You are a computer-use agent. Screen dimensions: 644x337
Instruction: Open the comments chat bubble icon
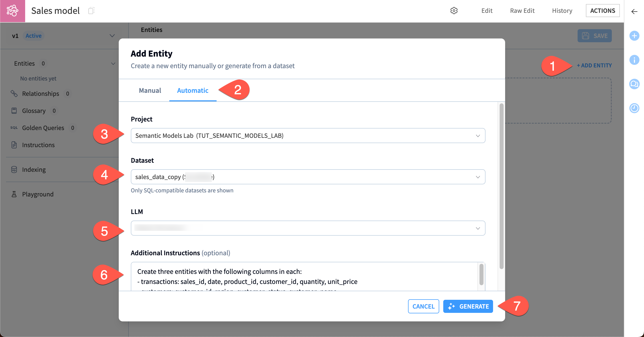(x=634, y=84)
